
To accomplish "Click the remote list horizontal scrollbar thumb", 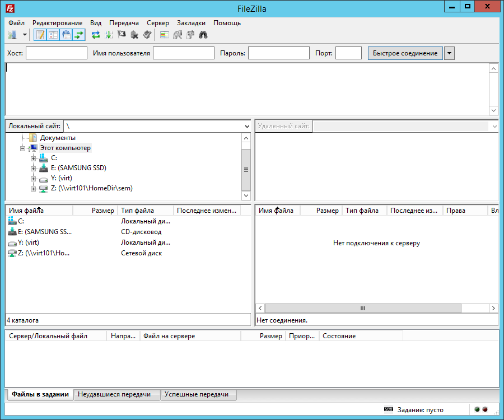I will [x=363, y=308].
